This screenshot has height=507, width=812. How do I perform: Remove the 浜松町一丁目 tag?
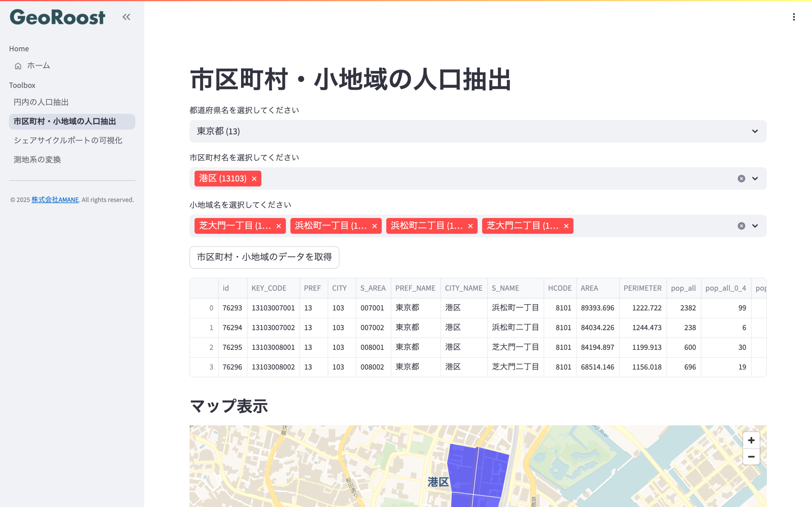click(375, 226)
